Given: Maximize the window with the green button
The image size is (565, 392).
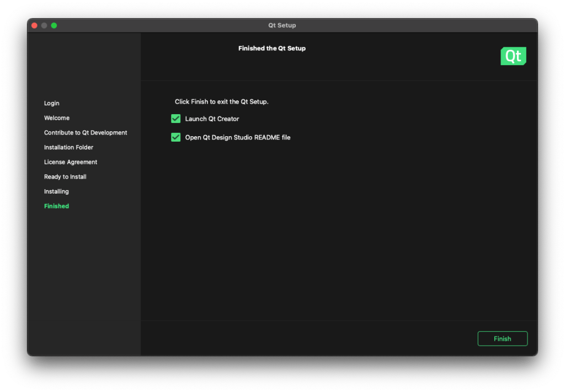Looking at the screenshot, I should click(x=54, y=25).
